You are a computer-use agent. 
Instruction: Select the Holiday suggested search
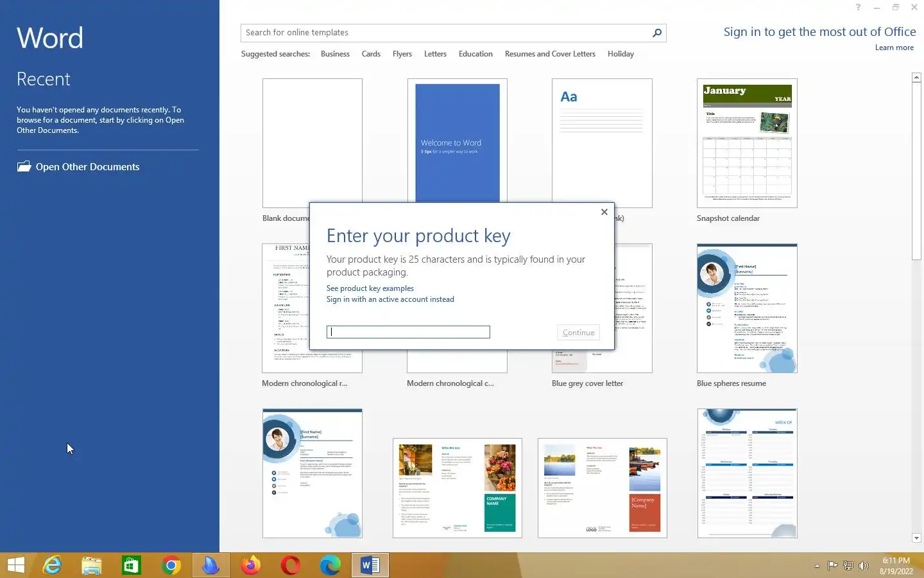(x=620, y=54)
